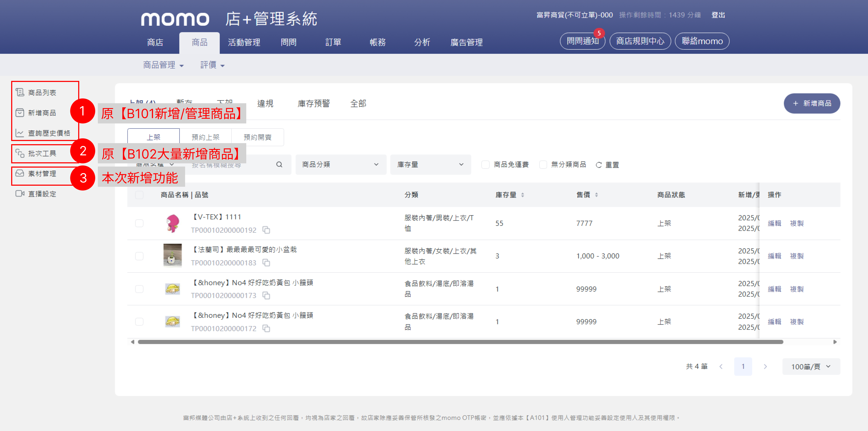
Task: Open 商品分類 dropdown
Action: 341,164
